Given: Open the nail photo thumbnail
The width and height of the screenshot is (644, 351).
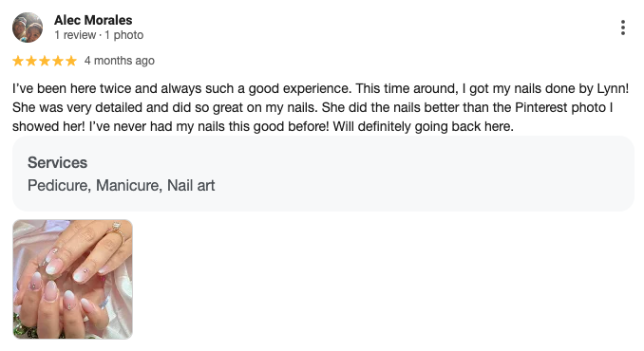Looking at the screenshot, I should [73, 279].
